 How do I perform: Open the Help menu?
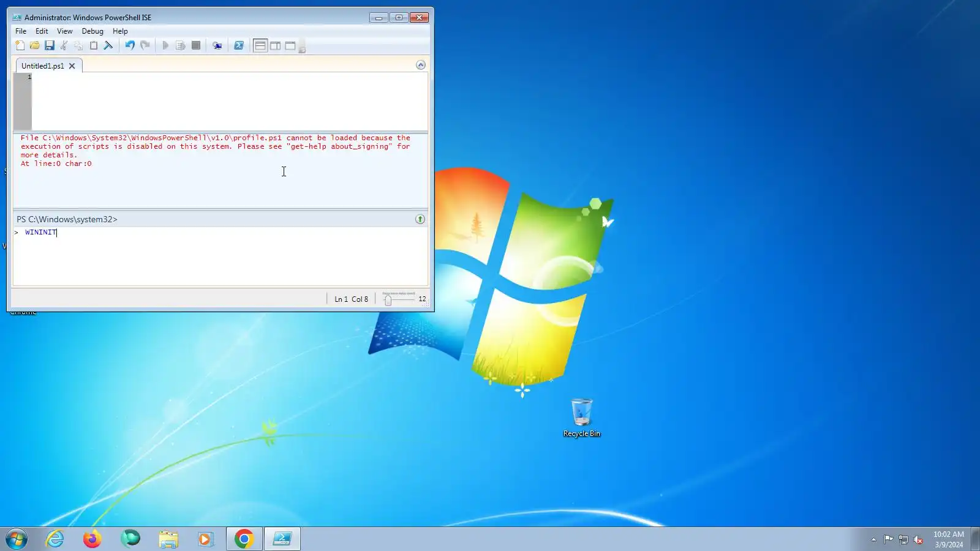120,31
